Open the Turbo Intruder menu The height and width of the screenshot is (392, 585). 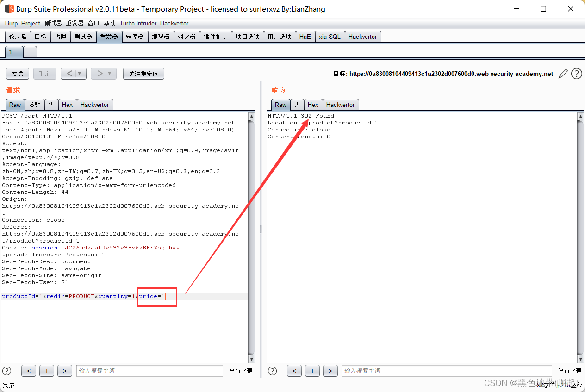tap(138, 23)
